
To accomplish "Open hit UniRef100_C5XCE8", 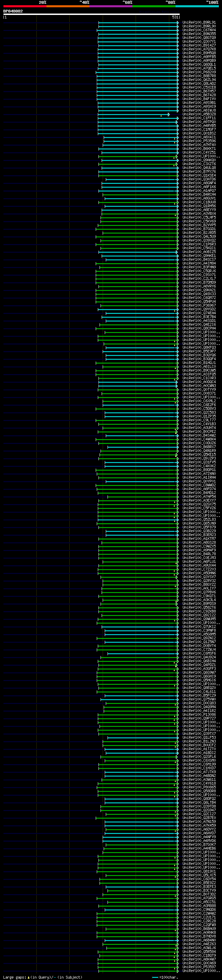I will point(199,88).
